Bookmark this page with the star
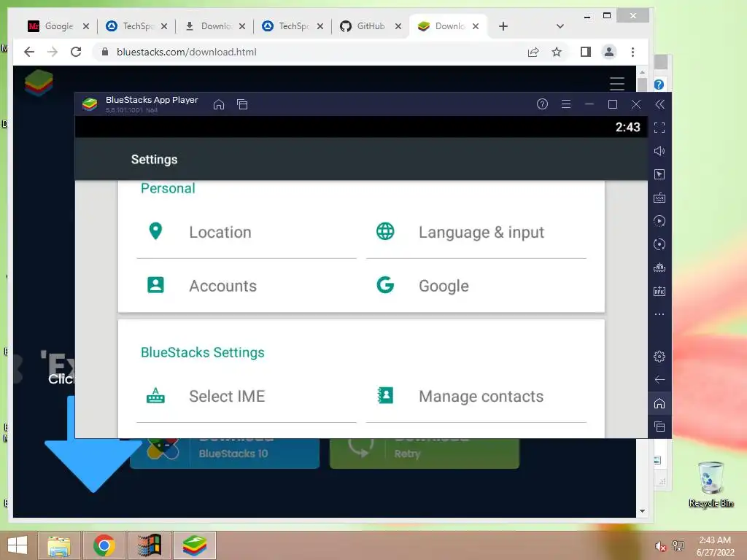 (557, 52)
